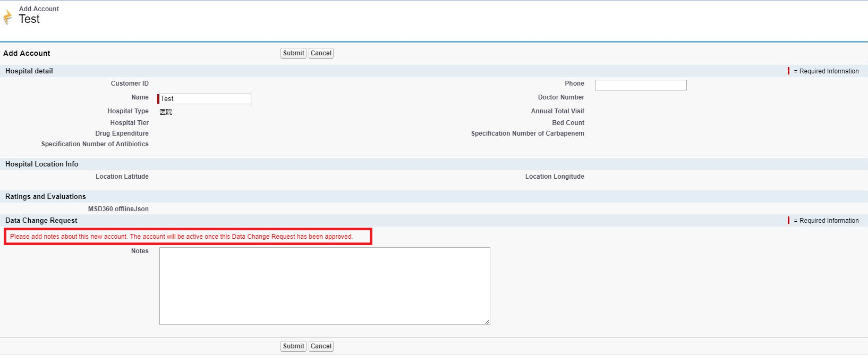Screen dimensions: 868x359
Task: Click the Add Account page icon
Action: pyautogui.click(x=7, y=17)
